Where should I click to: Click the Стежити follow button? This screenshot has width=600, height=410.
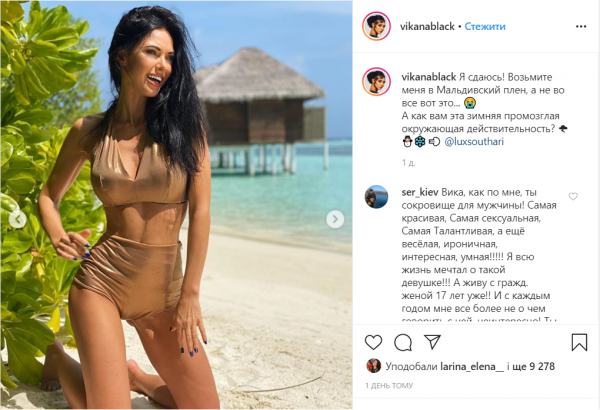[x=485, y=26]
